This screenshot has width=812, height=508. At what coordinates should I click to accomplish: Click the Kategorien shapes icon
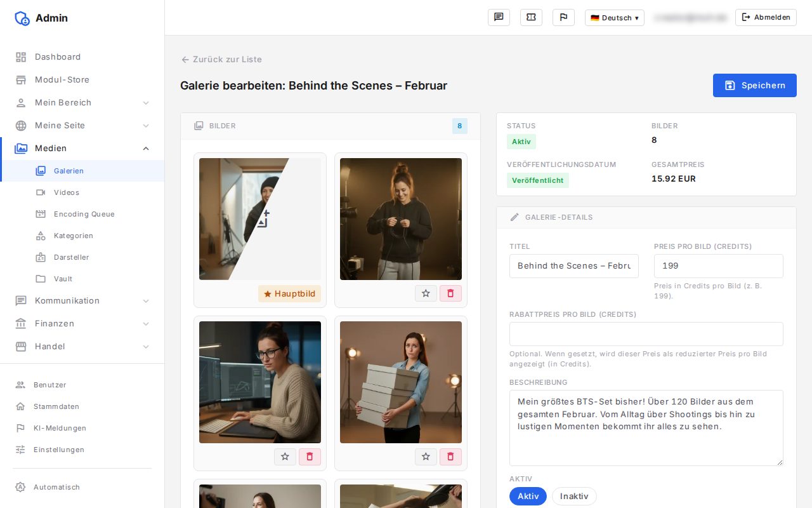tap(41, 236)
